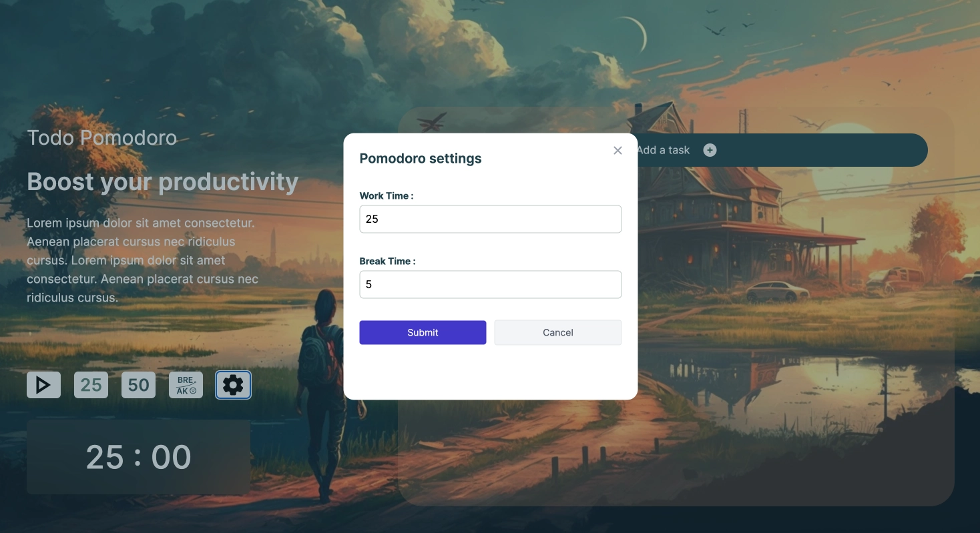Click the plus icon to add a task
980x533 pixels.
tap(710, 150)
